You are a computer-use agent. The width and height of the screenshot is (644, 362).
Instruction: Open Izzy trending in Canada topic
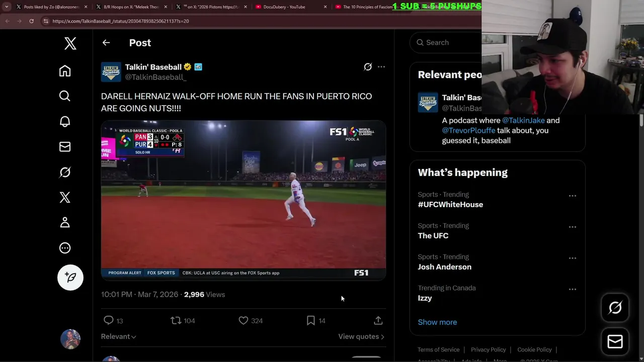[x=425, y=298]
